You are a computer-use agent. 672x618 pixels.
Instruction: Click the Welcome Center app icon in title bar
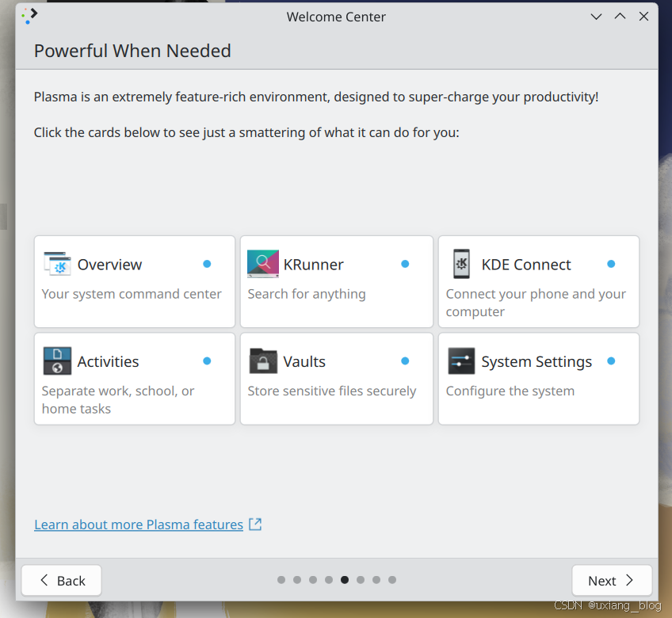[x=29, y=16]
